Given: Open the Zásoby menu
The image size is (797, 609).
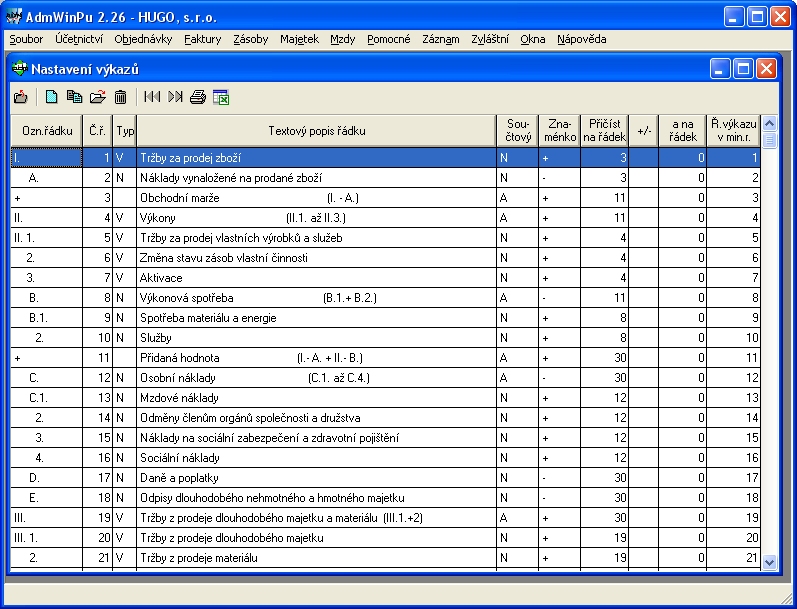Looking at the screenshot, I should point(251,39).
